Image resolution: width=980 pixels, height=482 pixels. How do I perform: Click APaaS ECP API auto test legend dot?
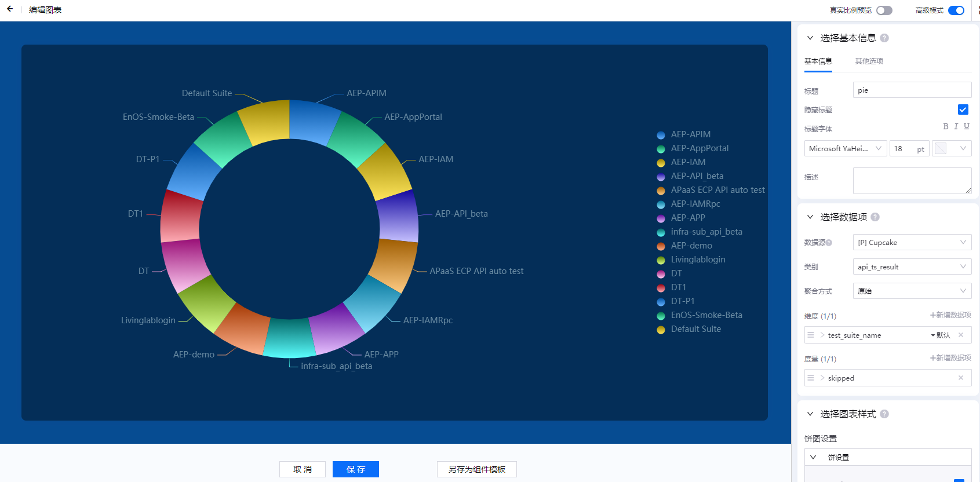tap(661, 191)
